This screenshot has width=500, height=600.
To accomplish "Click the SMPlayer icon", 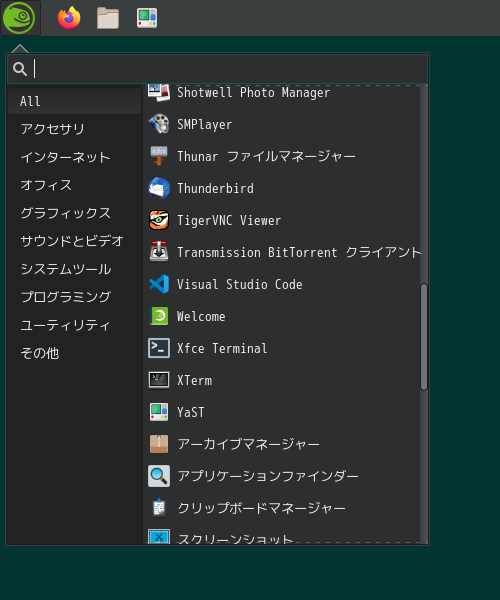I will pos(159,124).
